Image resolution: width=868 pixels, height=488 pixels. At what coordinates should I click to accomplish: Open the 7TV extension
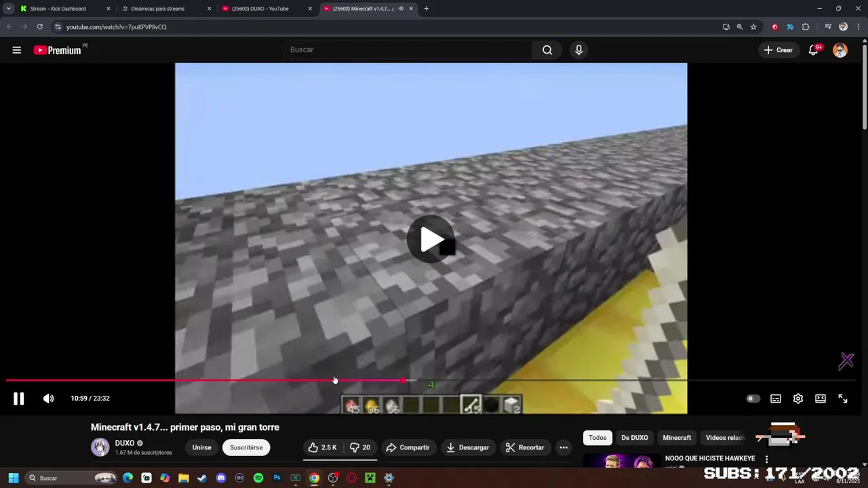[x=790, y=27]
